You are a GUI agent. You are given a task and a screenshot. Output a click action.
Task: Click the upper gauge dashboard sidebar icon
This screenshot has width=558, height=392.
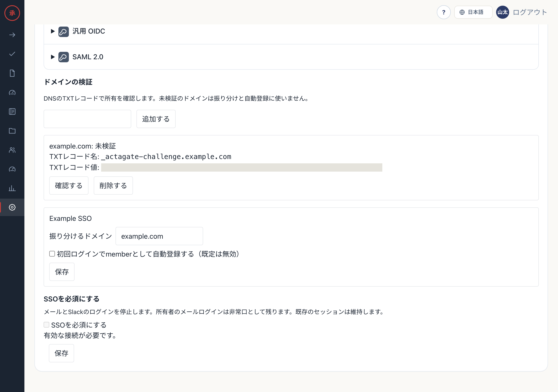(x=12, y=92)
